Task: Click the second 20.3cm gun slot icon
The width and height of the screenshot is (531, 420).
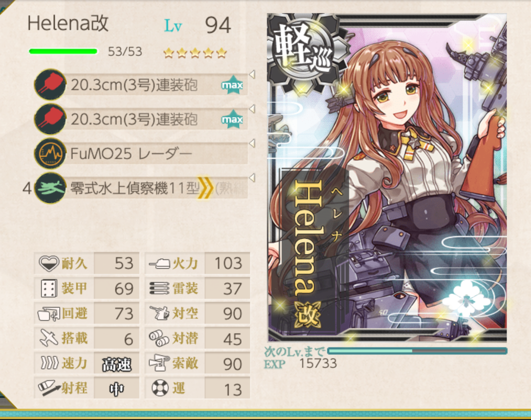Action: coord(50,119)
